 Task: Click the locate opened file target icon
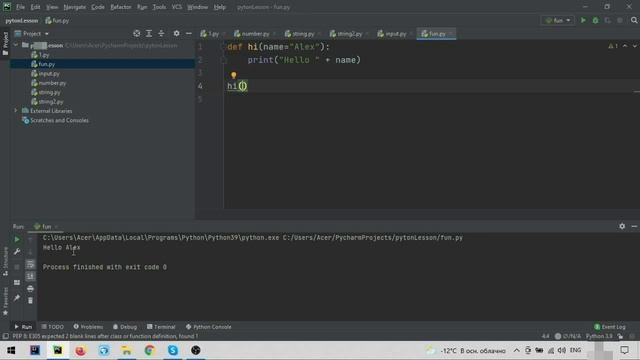(x=137, y=33)
